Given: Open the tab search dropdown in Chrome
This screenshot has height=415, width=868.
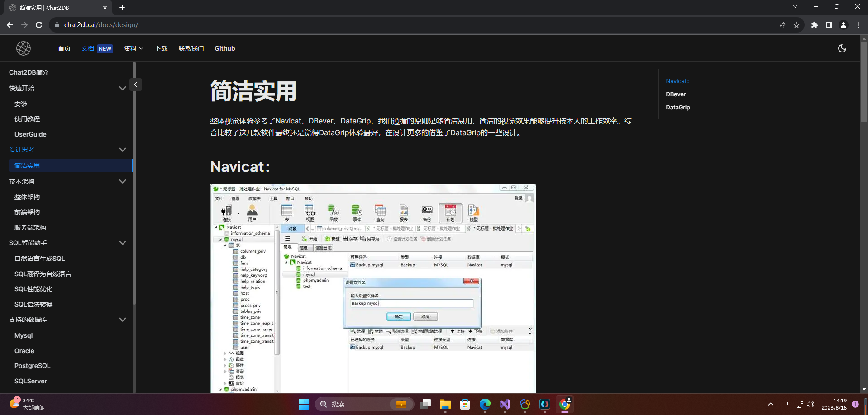Looking at the screenshot, I should pyautogui.click(x=795, y=7).
